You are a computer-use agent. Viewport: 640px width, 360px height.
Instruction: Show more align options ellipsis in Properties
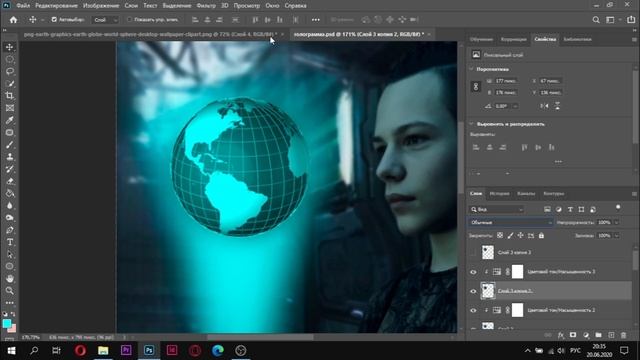(x=558, y=162)
